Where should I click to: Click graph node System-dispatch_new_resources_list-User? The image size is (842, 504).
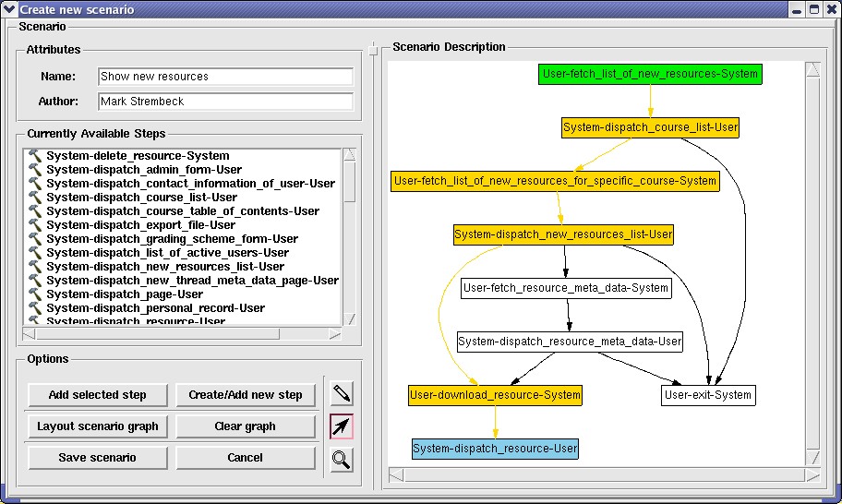pos(563,234)
